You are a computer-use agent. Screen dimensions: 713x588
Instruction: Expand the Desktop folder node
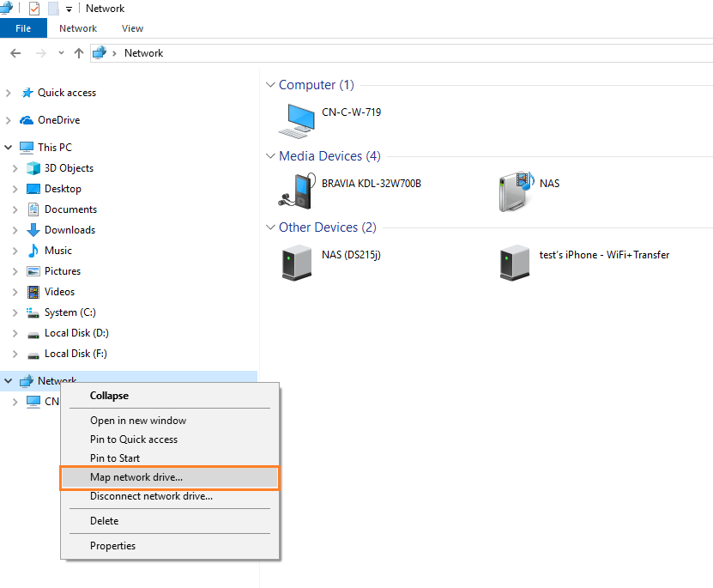point(15,189)
